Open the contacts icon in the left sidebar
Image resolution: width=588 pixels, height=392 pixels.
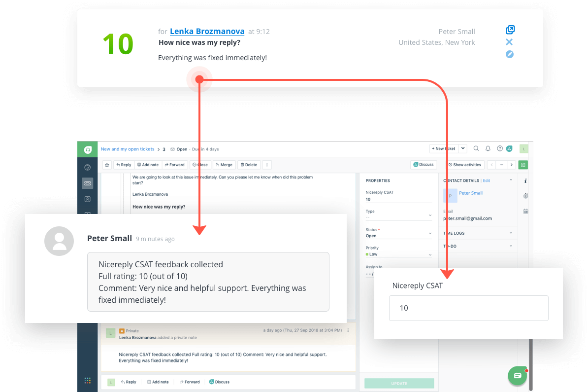(x=87, y=199)
